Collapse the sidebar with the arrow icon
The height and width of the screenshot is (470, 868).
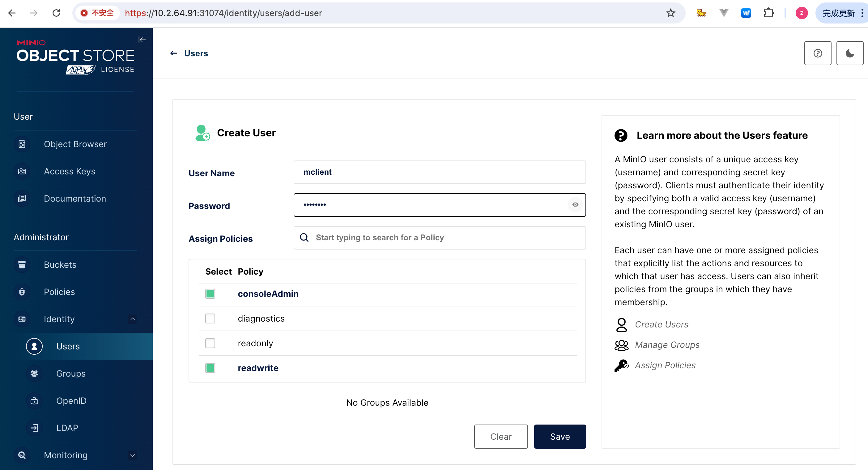click(x=142, y=40)
